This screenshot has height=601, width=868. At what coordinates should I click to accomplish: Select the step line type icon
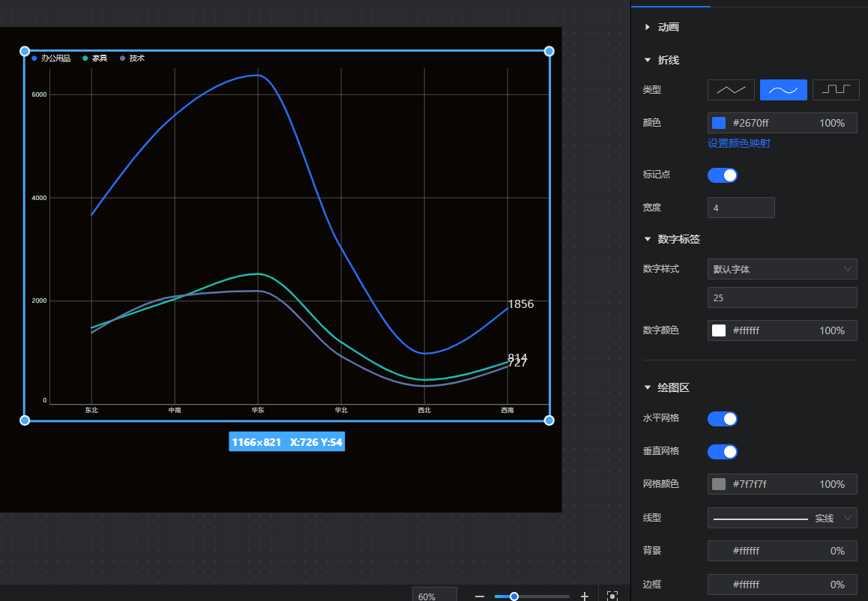[x=836, y=90]
